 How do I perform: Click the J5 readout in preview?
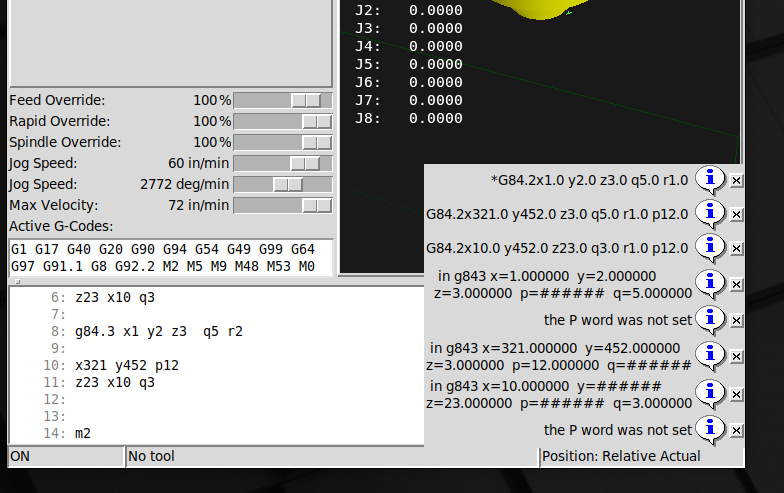(409, 64)
